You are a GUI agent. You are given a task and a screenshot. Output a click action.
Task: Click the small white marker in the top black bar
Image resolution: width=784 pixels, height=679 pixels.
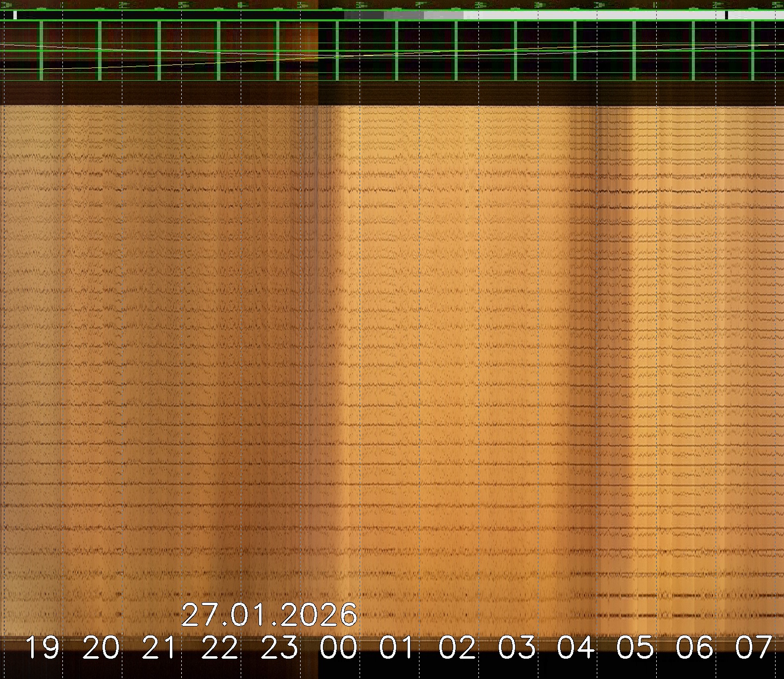pyautogui.click(x=15, y=15)
